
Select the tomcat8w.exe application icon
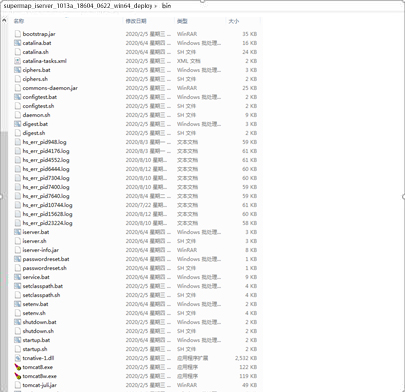click(18, 376)
